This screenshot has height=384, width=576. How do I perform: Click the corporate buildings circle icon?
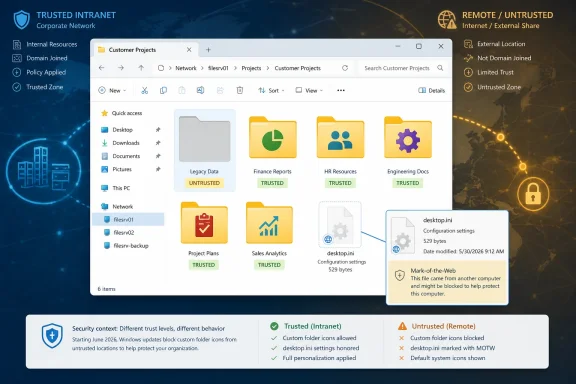[x=43, y=171]
